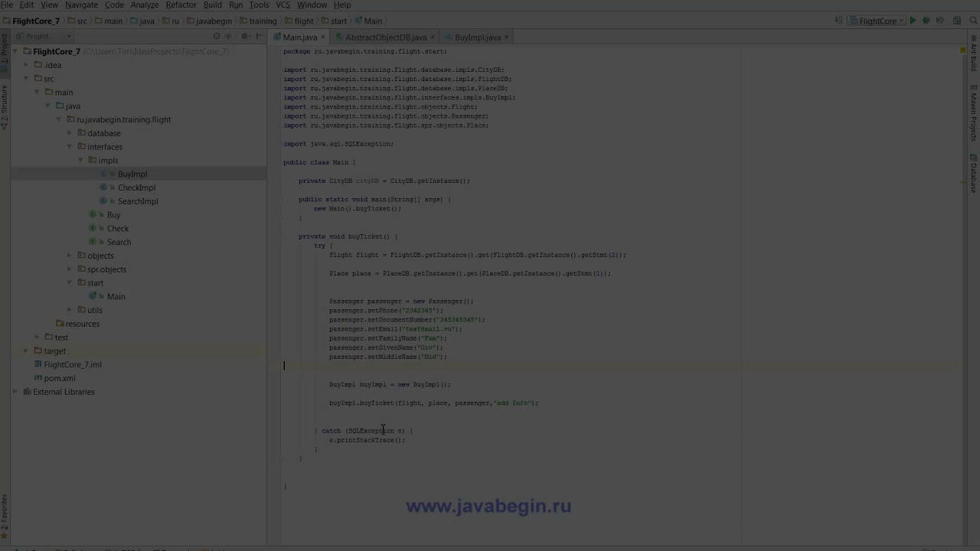
Task: Expand the spr.objects package arrow
Action: coord(70,269)
